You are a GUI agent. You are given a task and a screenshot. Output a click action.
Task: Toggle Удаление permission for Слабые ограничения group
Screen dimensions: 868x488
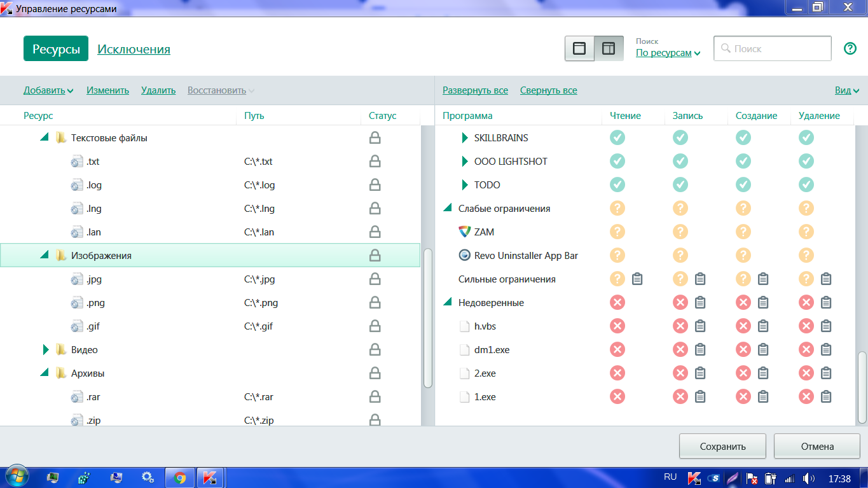[806, 208]
